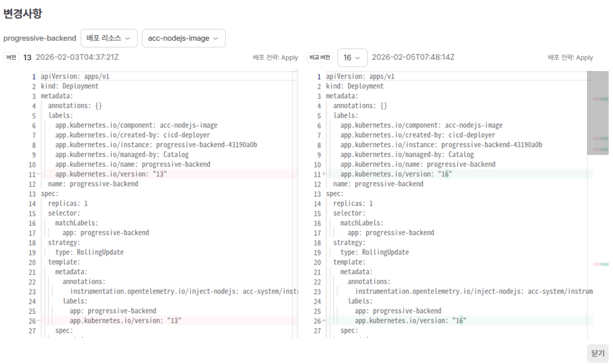Click 'type: RollingUpdate' in the left pane
The width and height of the screenshot is (613, 364).
[x=89, y=252]
